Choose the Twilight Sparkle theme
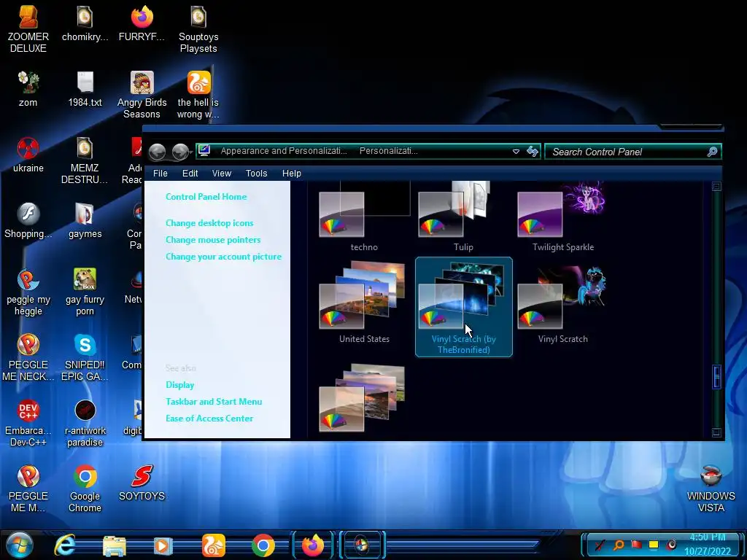Screen dimensions: 747x560 562,217
